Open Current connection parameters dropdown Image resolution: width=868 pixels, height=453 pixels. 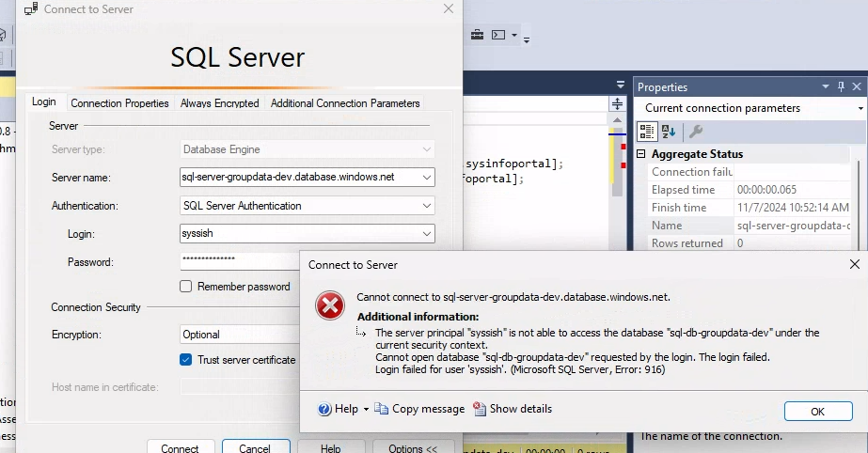click(x=860, y=108)
